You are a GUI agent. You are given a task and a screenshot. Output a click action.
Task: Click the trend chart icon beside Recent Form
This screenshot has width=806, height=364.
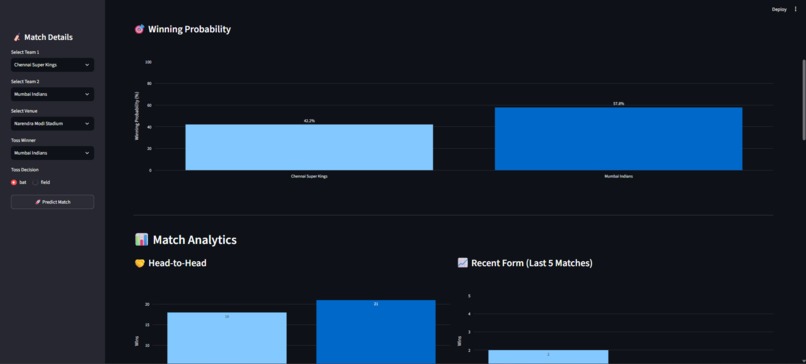click(x=462, y=263)
